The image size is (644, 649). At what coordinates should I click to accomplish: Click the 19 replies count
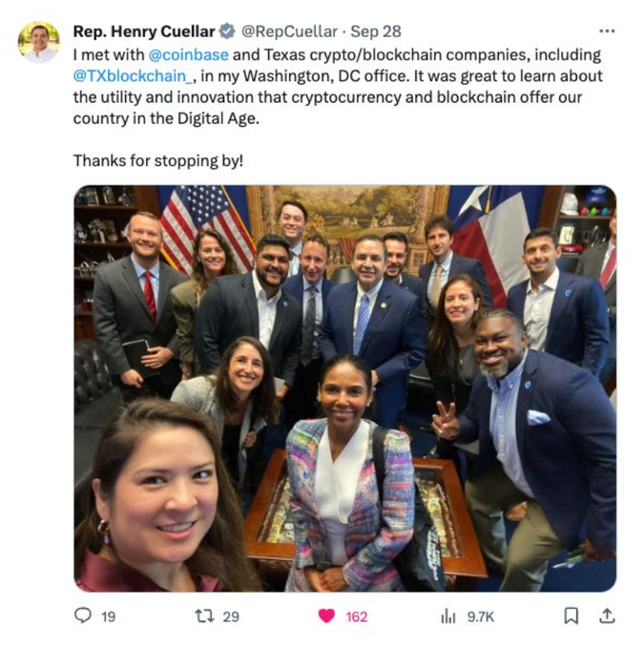click(109, 617)
